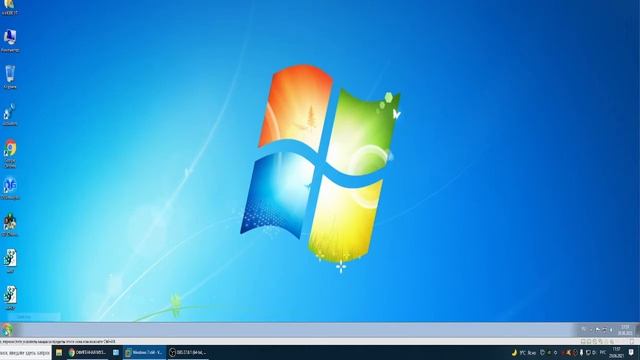Screen dimensions: 640x360
Task: Select the game characters desktop shortcut
Action: (x=10, y=225)
